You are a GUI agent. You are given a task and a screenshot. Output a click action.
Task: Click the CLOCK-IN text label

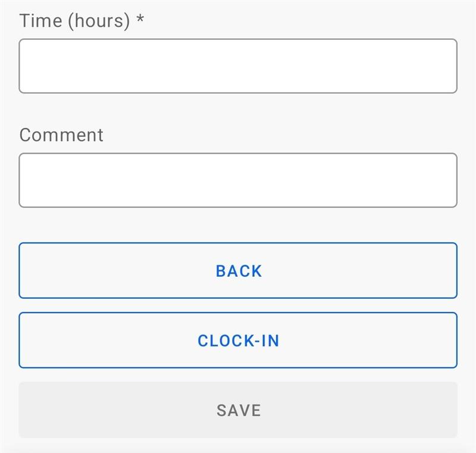238,340
